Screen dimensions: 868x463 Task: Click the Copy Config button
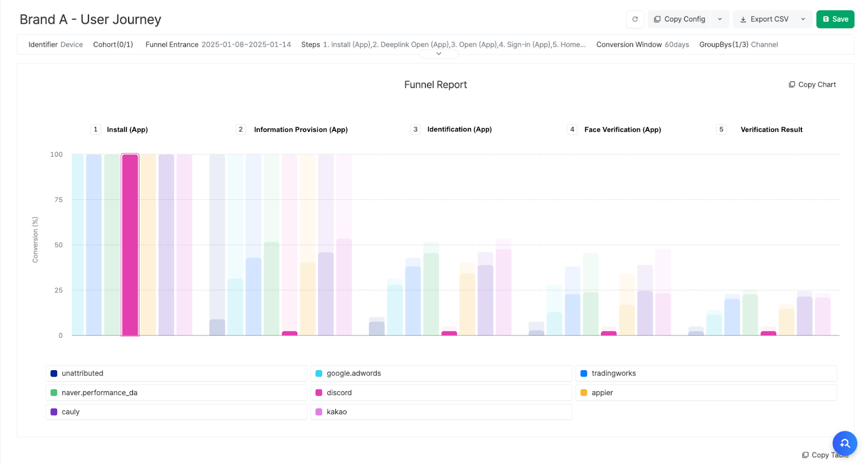[679, 19]
